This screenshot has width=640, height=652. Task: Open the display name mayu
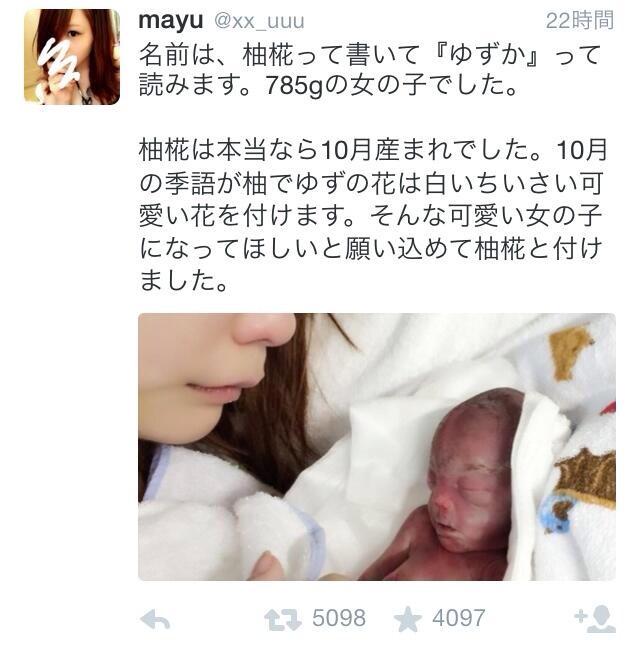tap(171, 20)
